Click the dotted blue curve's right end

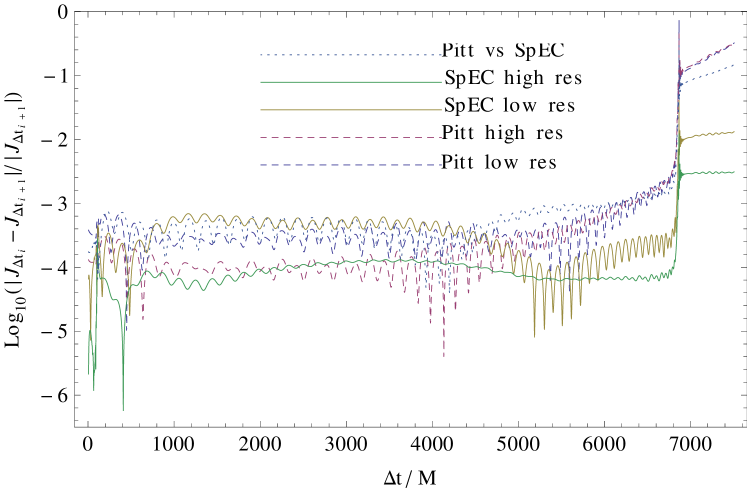pos(731,66)
